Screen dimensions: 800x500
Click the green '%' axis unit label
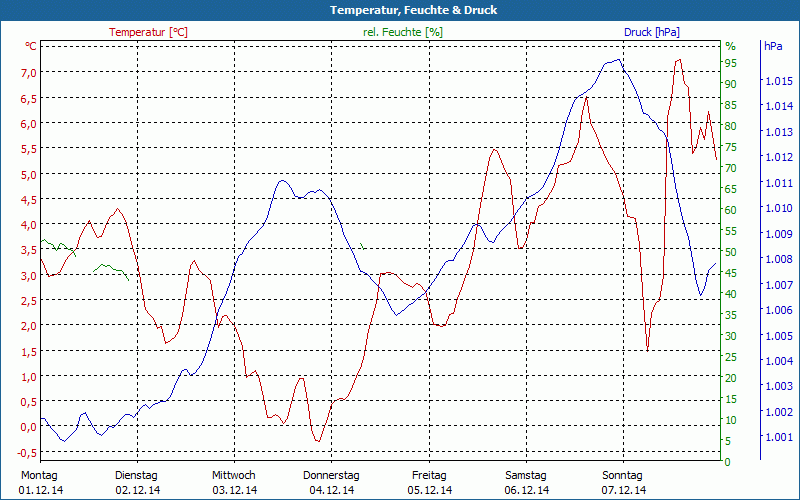pos(731,46)
